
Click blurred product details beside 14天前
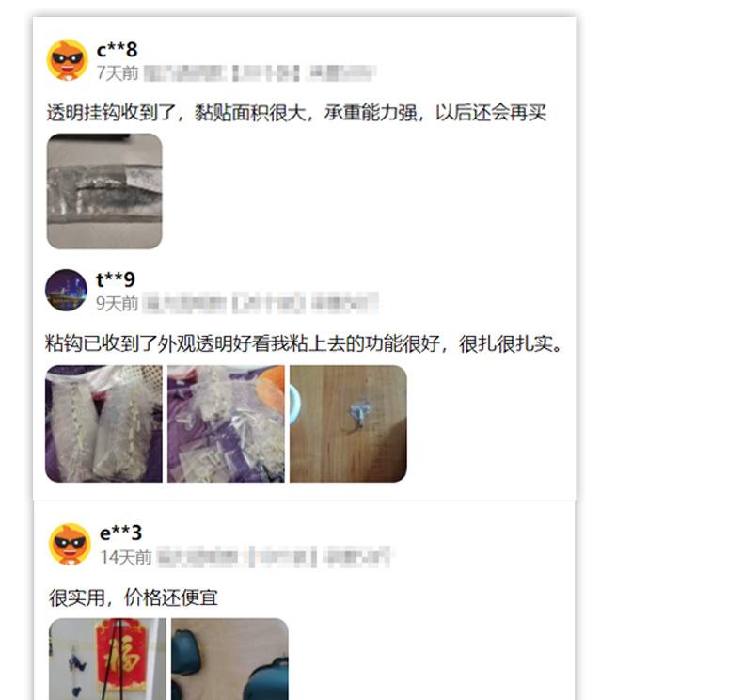click(274, 557)
